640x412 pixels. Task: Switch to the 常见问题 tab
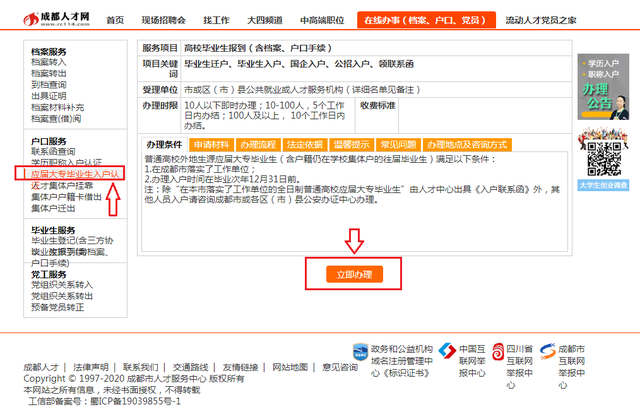(x=398, y=145)
